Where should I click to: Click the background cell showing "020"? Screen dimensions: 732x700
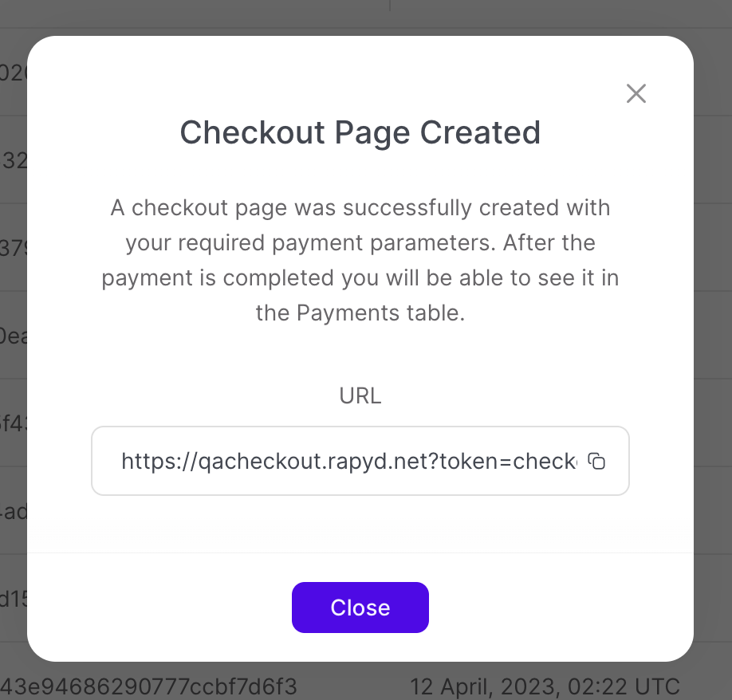coord(14,73)
